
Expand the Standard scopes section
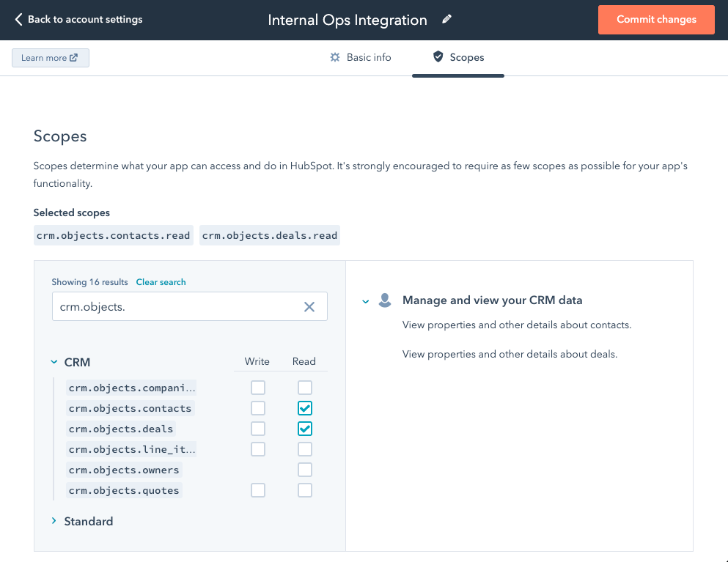tap(54, 521)
